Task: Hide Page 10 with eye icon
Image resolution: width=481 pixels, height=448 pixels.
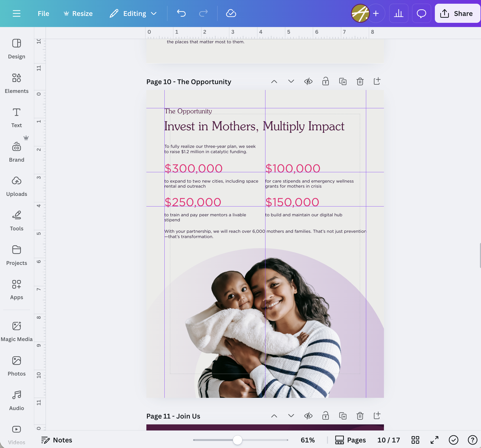Action: point(308,81)
